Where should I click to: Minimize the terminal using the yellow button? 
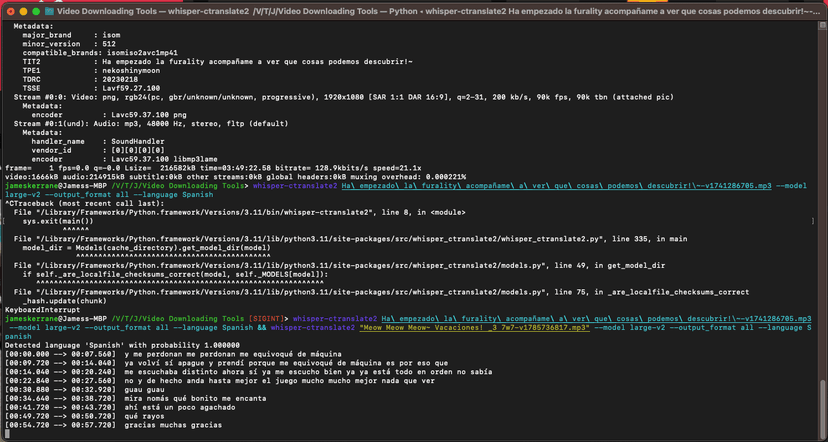[23, 11]
